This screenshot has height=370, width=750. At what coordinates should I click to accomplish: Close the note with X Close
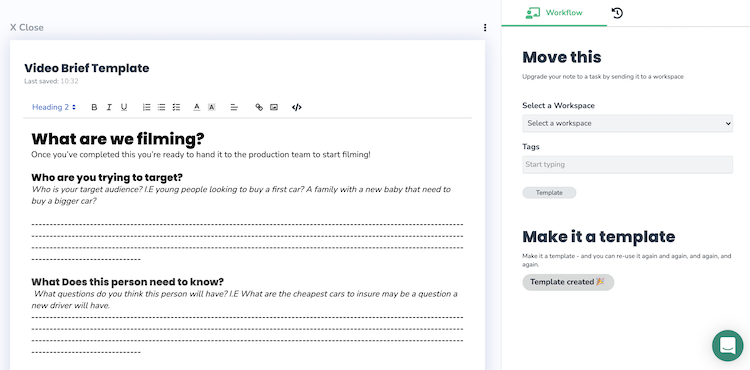pyautogui.click(x=27, y=28)
